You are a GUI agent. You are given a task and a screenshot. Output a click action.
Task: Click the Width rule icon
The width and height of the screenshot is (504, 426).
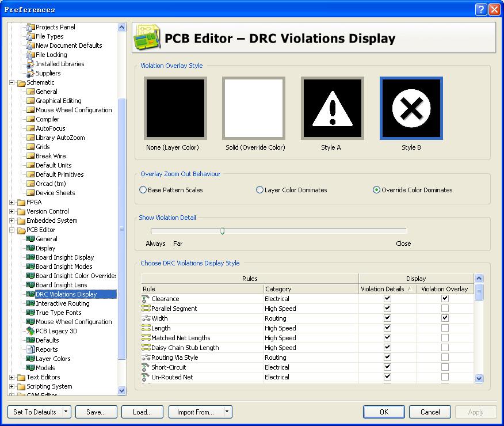(146, 318)
